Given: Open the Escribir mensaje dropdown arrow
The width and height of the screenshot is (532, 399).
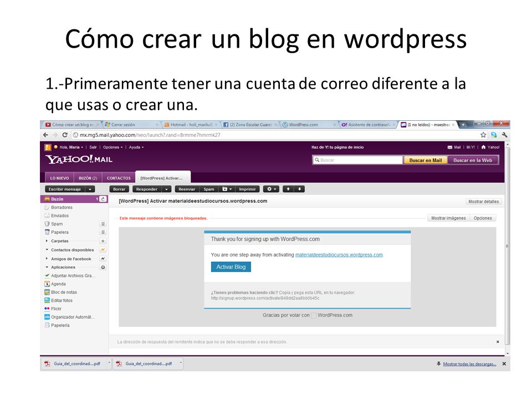Looking at the screenshot, I should click(x=90, y=190).
